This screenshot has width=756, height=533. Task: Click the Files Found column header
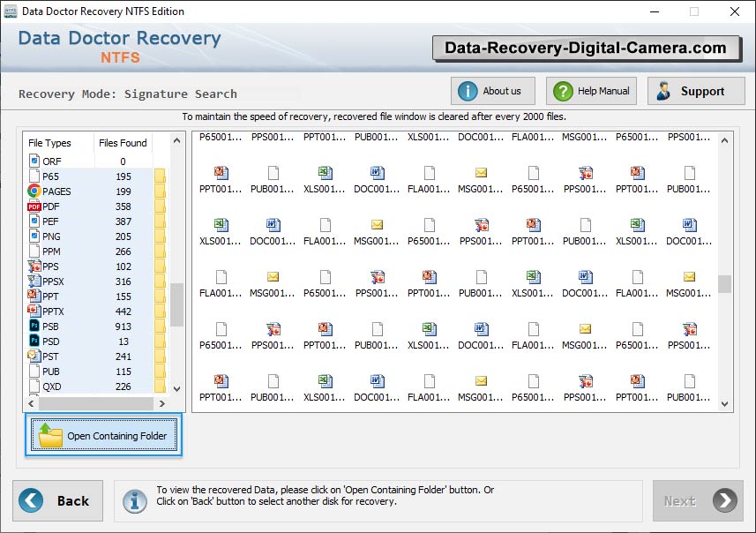click(123, 143)
